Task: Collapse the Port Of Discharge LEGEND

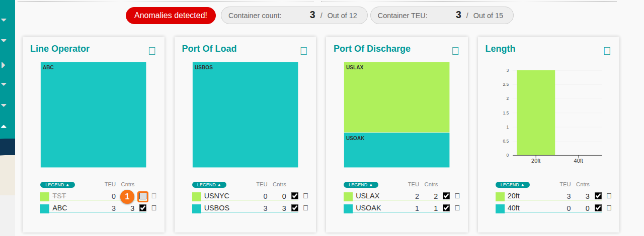Action: (361, 185)
